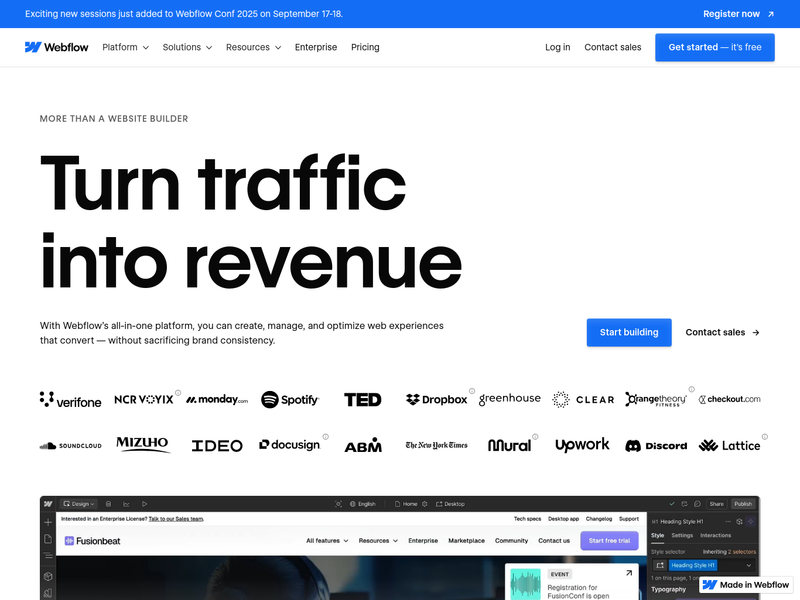Select the monday.com logo
The image size is (800, 600).
(217, 399)
